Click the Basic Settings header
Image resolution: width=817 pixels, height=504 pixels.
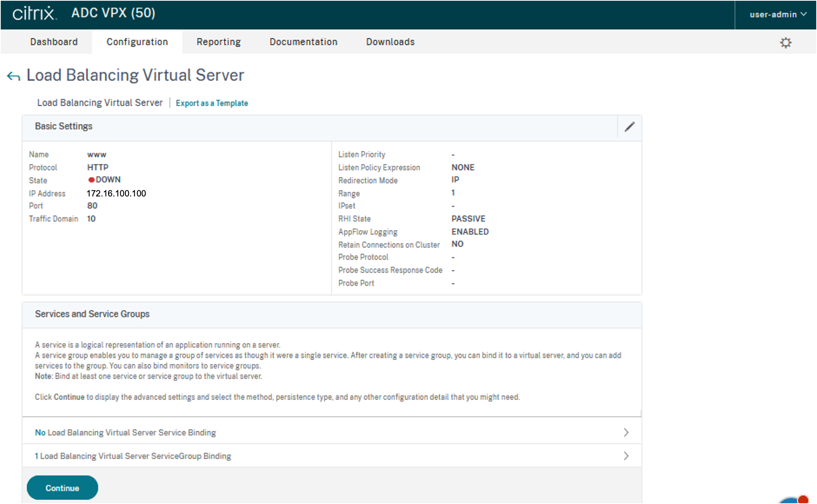[64, 126]
